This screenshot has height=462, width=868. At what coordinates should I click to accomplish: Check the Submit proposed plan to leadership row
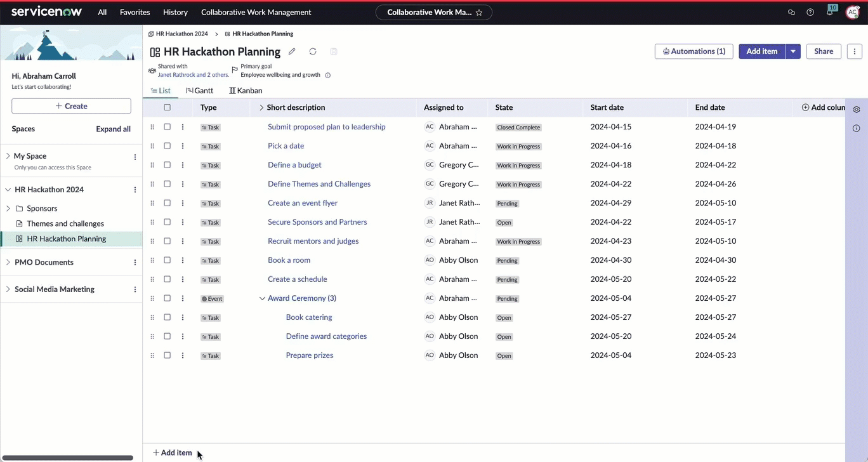pos(168,127)
